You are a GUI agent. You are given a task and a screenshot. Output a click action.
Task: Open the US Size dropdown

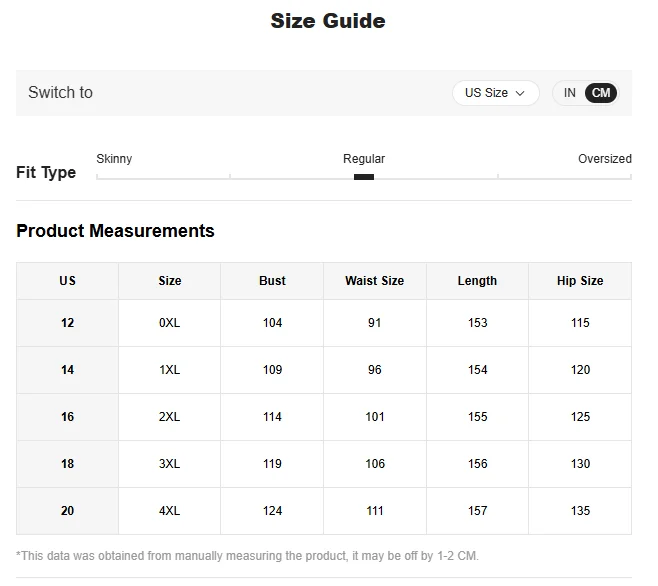(495, 93)
